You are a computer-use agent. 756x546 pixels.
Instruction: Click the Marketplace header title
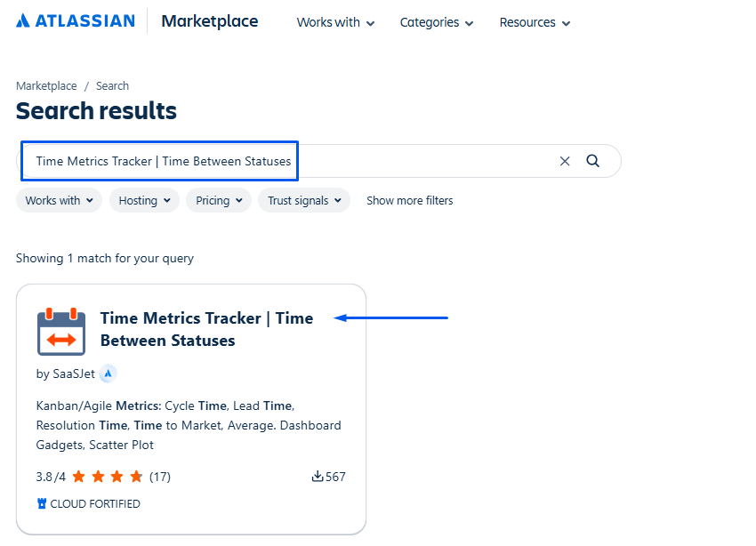point(209,21)
